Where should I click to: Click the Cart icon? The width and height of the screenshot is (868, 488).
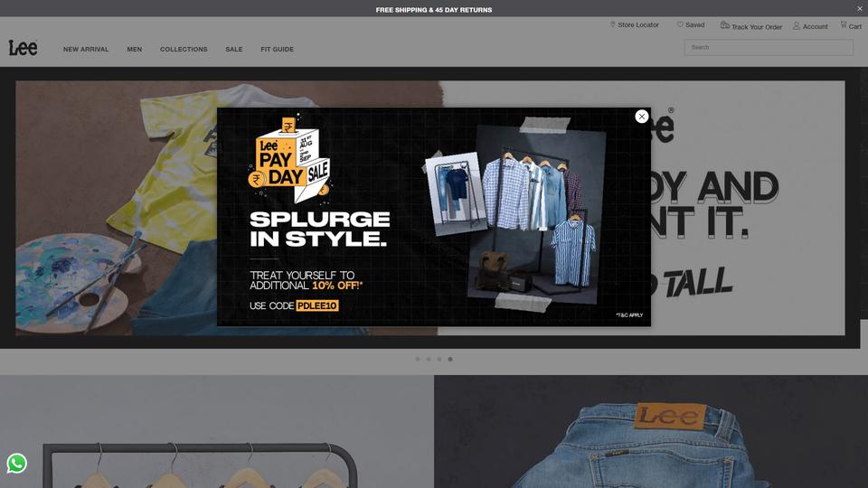click(843, 24)
